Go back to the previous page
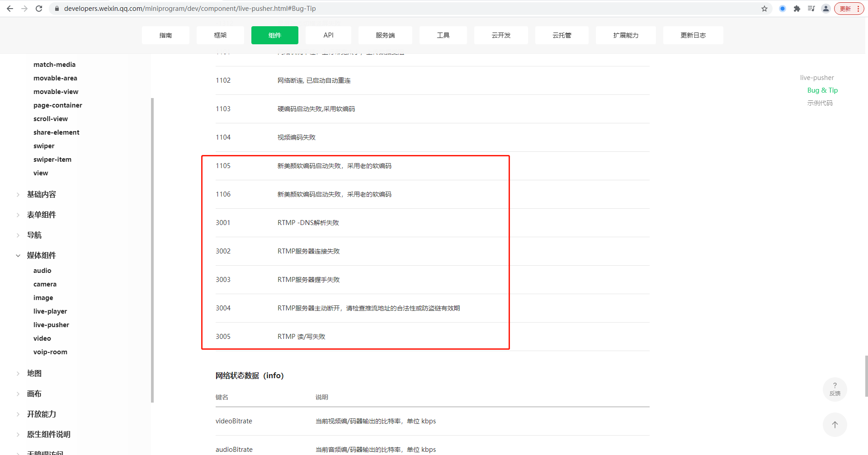The height and width of the screenshot is (455, 868). coord(10,9)
